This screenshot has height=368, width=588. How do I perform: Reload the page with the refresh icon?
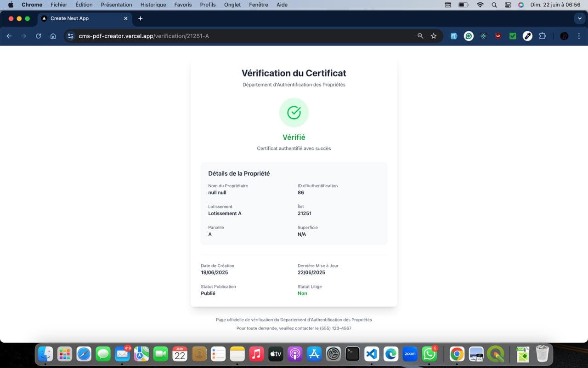(x=38, y=36)
